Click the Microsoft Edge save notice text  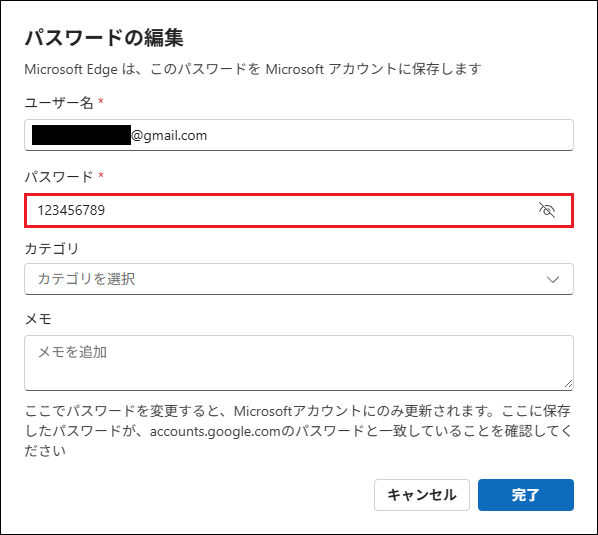click(252, 69)
